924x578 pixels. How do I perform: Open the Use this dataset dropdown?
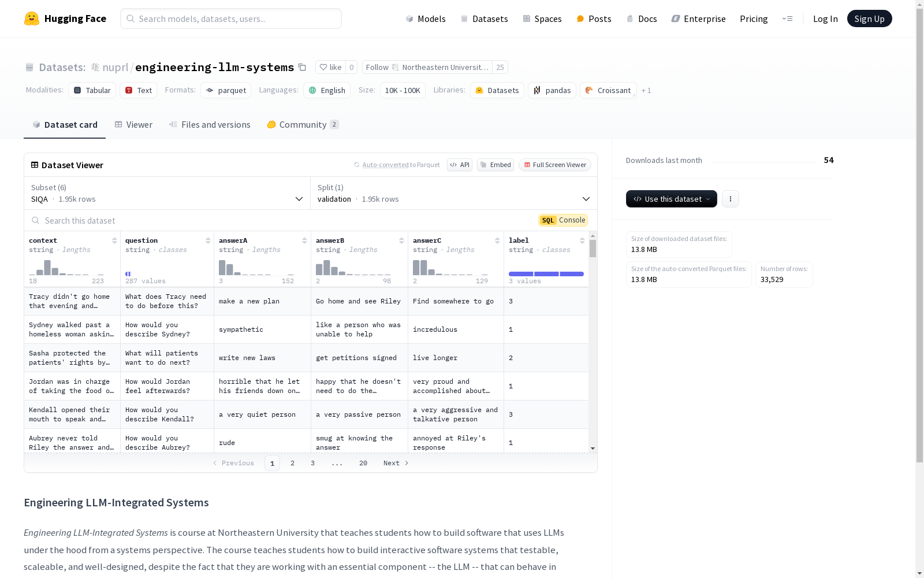672,199
